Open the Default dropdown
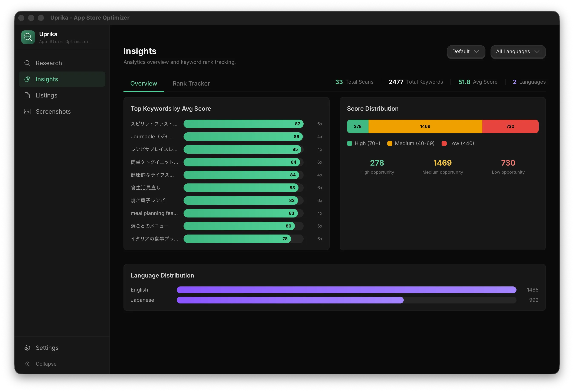This screenshot has width=574, height=392. (x=466, y=52)
